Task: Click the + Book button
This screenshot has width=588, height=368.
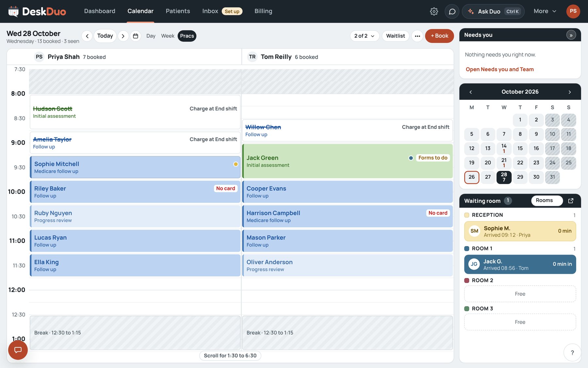Action: [439, 36]
